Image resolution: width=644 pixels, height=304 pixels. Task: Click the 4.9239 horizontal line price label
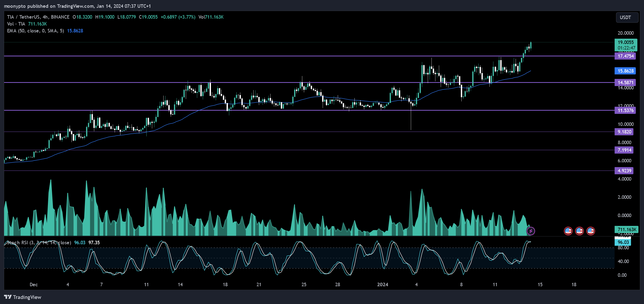pos(624,171)
